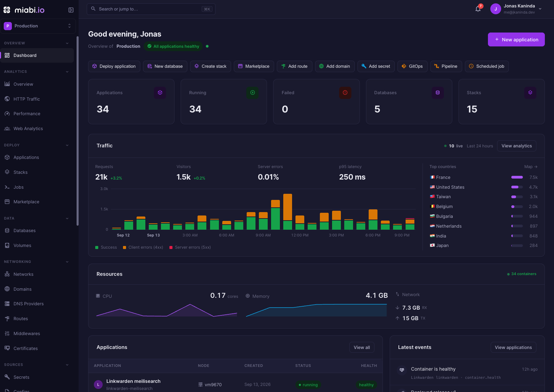Click View applications in Latest events
The width and height of the screenshot is (554, 392).
coord(513,347)
